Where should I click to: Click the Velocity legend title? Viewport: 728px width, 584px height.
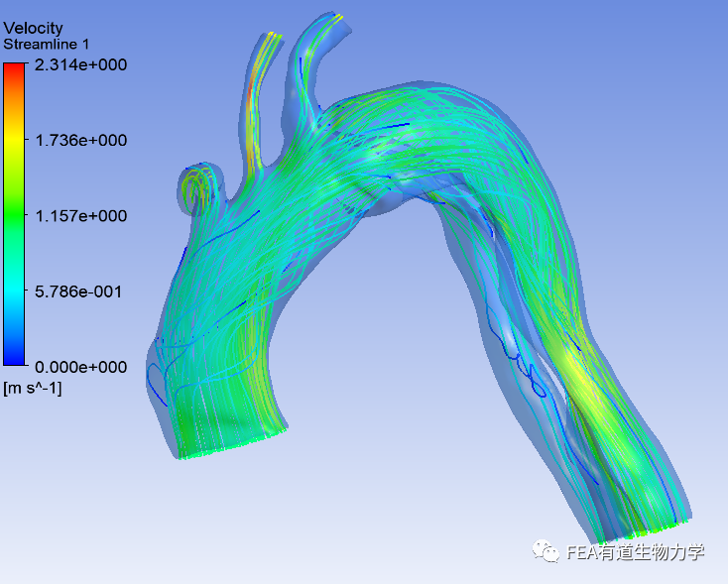point(33,29)
